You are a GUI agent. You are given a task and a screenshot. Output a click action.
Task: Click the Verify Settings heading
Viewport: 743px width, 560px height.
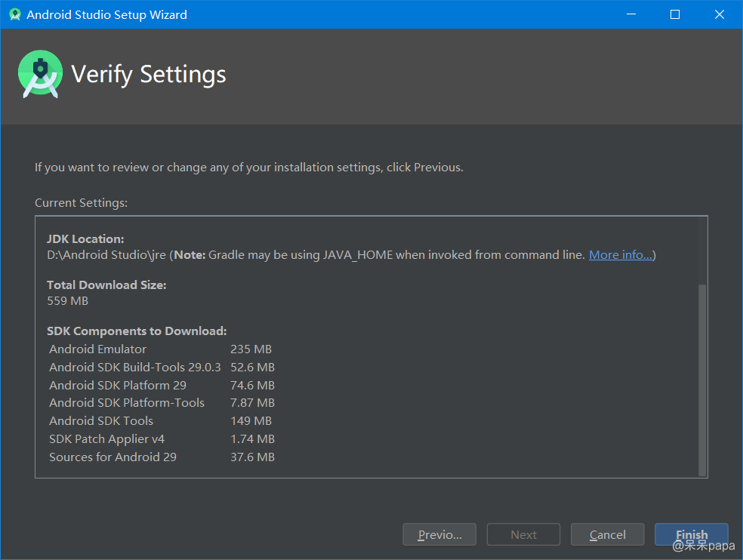click(149, 75)
